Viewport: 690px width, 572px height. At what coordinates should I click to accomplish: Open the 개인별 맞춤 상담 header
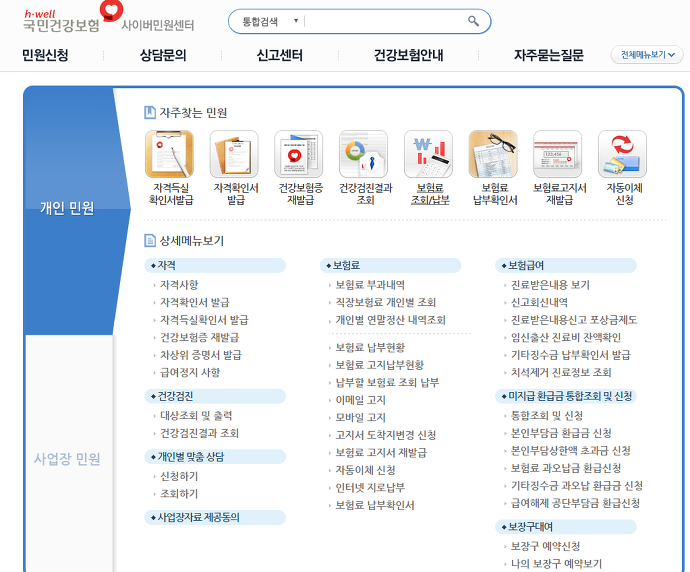click(x=215, y=457)
